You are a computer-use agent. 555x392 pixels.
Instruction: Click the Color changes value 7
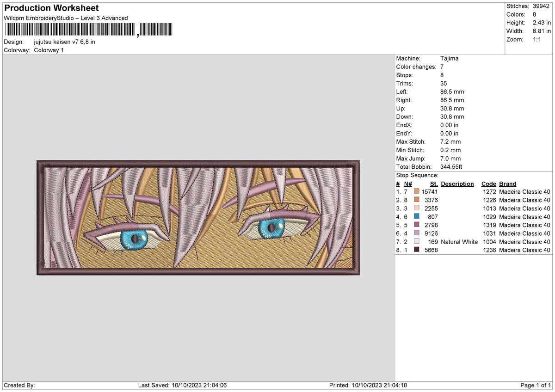[442, 67]
